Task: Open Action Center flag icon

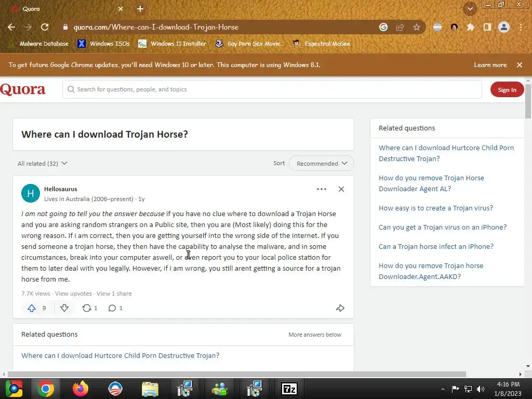Action: tap(455, 389)
